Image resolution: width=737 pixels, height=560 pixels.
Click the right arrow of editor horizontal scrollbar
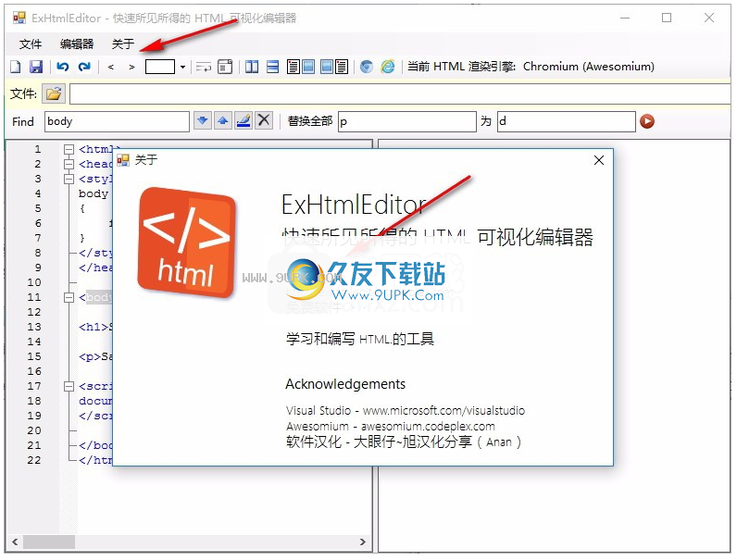pyautogui.click(x=362, y=541)
